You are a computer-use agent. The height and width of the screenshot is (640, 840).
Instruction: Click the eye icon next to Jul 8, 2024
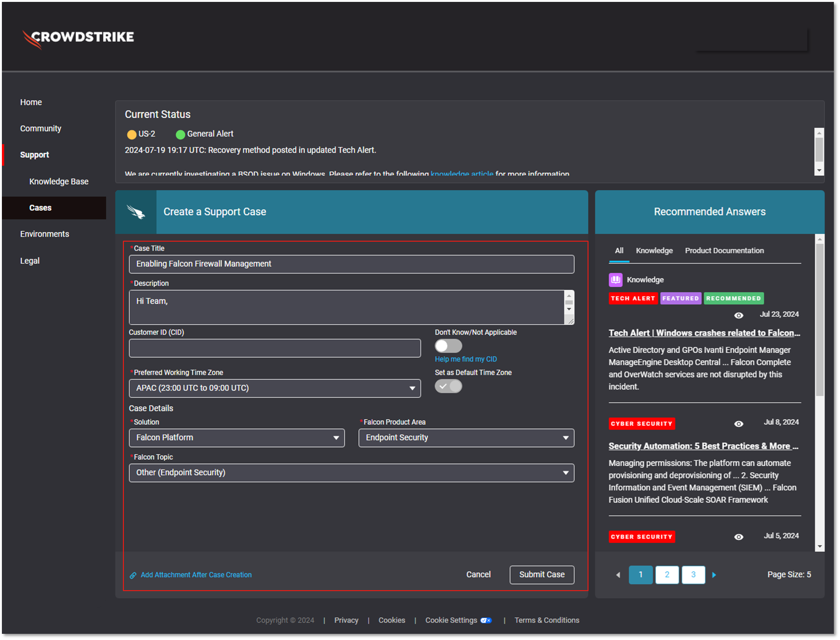point(738,424)
